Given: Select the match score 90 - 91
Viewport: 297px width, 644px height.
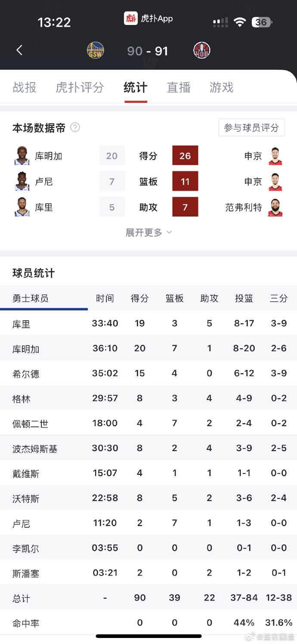Looking at the screenshot, I should click(148, 50).
